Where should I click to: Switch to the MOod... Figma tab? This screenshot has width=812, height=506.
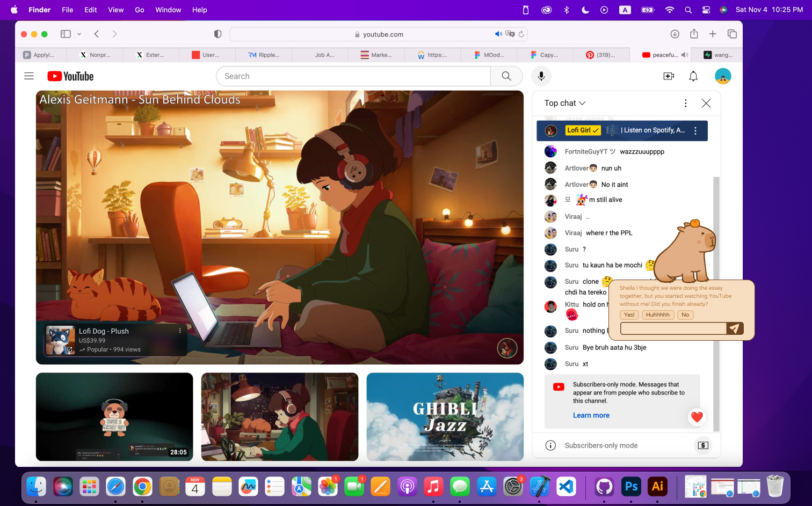489,55
